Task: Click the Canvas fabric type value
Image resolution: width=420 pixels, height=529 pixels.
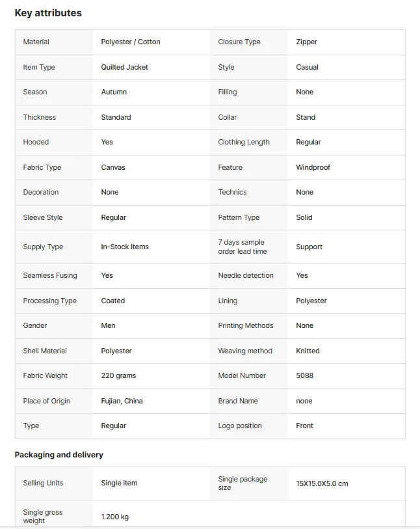Action: coord(113,167)
